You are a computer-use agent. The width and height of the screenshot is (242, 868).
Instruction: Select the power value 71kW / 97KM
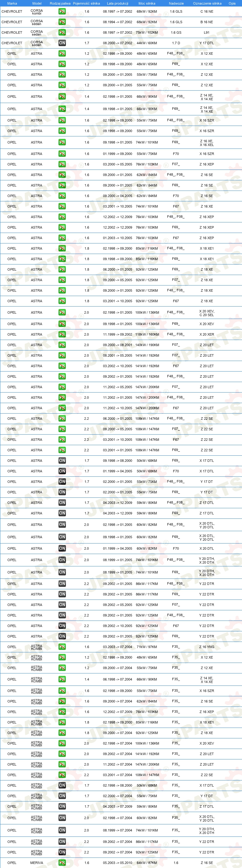[x=147, y=647]
